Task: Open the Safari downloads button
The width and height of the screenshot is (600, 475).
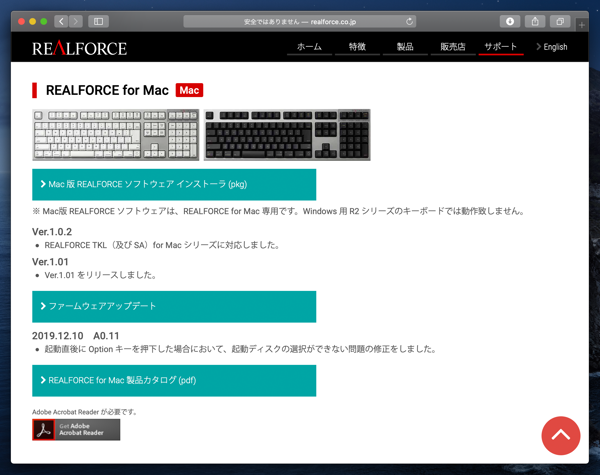Action: click(510, 21)
